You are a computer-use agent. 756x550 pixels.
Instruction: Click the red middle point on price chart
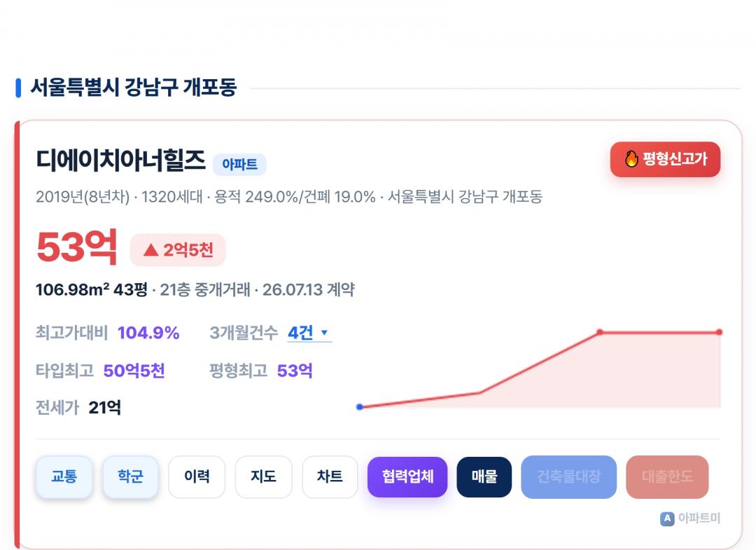pos(600,332)
